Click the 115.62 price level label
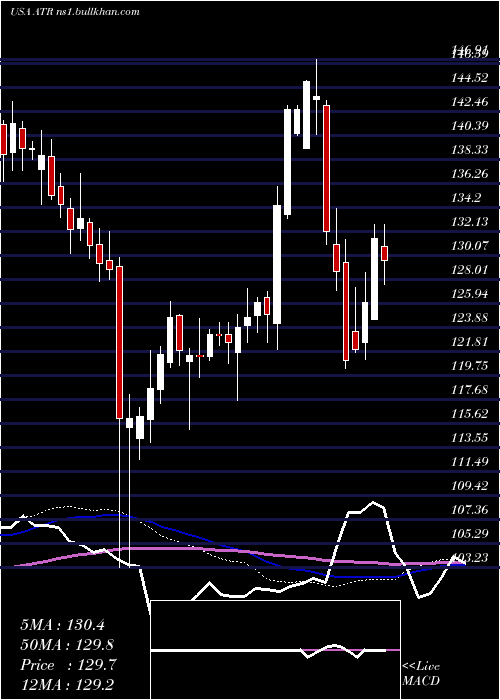Image resolution: width=500 pixels, height=700 pixels. tap(470, 414)
